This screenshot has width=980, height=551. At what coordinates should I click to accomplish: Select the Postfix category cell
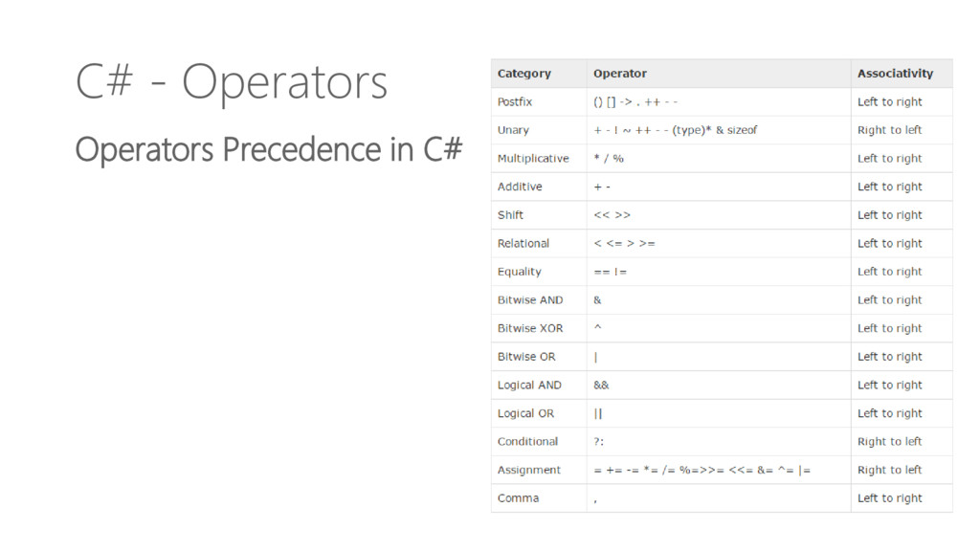click(x=539, y=101)
